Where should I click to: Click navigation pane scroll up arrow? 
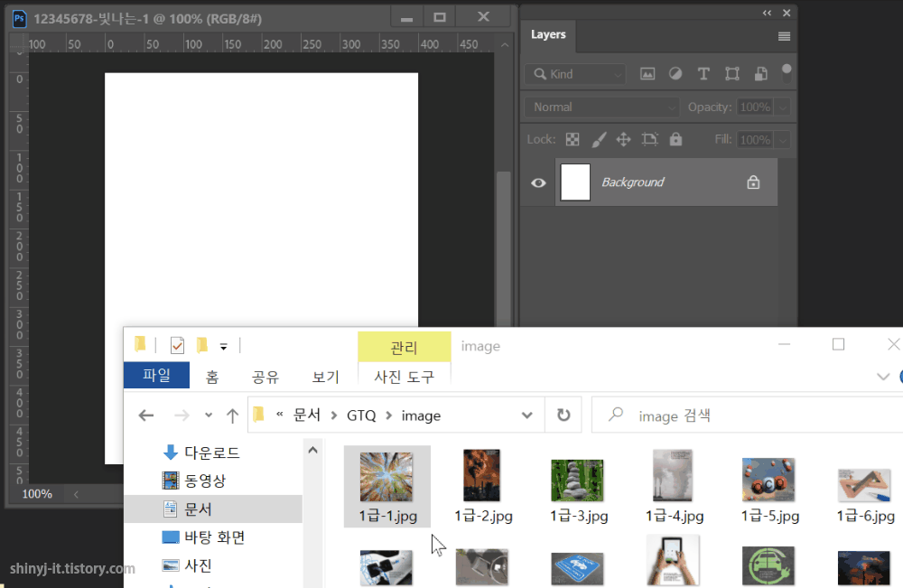point(312,450)
